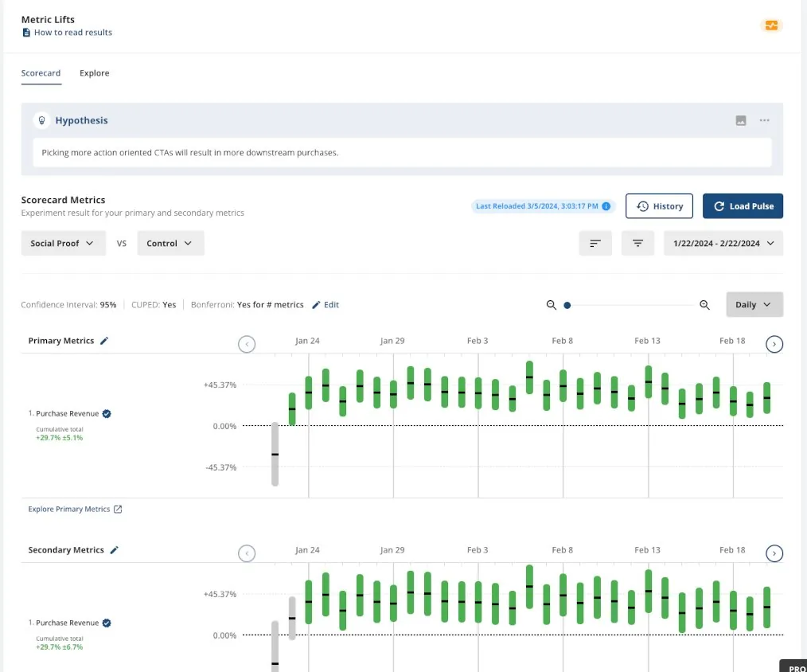Switch to the Explore tab
The height and width of the screenshot is (672, 807).
(x=94, y=73)
